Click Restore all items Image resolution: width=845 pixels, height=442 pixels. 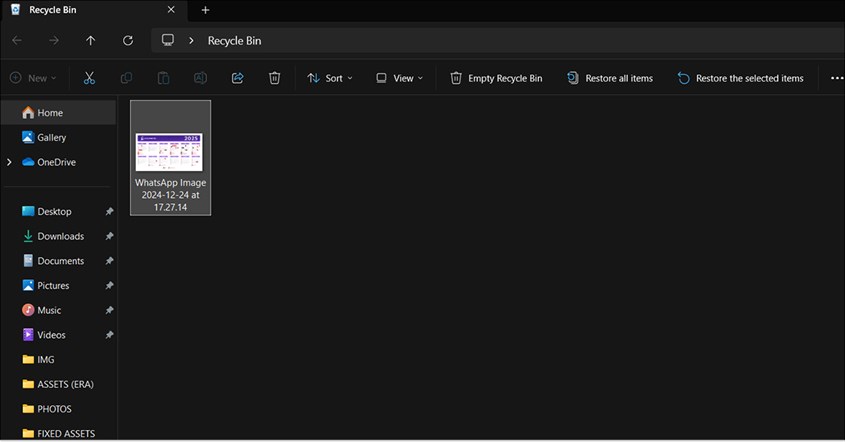(609, 78)
